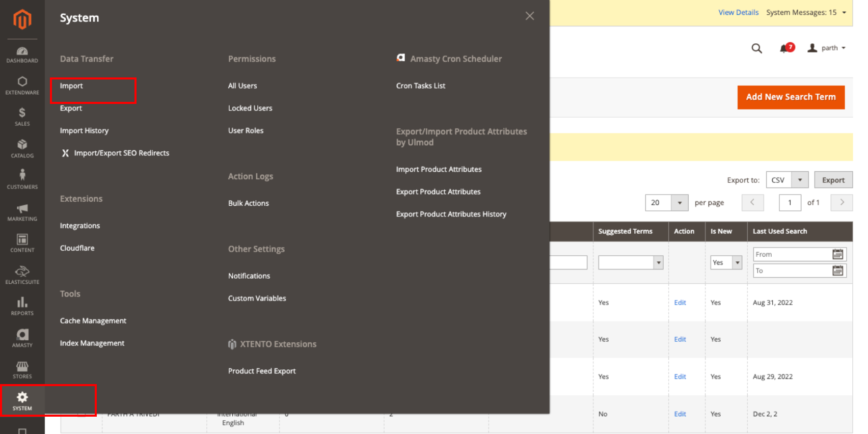
Task: Open calendar for the From date
Action: tap(837, 254)
